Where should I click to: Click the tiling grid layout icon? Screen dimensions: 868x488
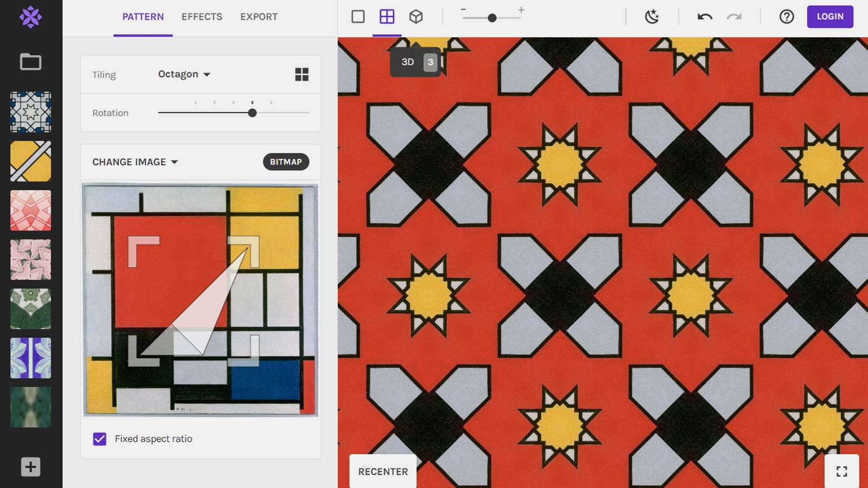(x=302, y=74)
